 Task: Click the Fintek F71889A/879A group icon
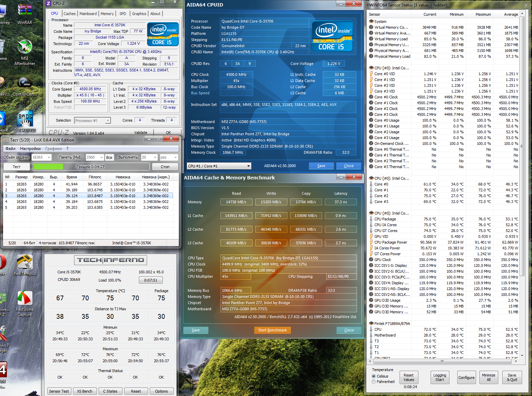point(371,323)
